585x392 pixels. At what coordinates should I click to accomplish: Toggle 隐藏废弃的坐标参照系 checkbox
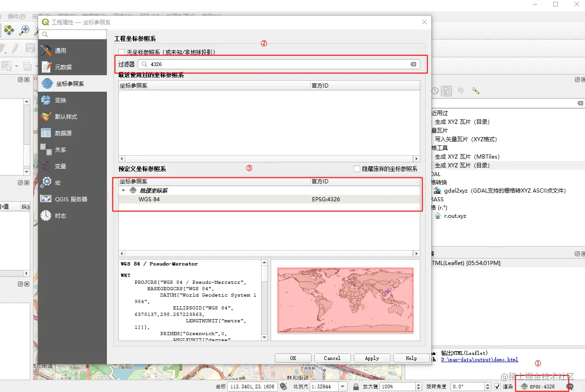click(357, 169)
